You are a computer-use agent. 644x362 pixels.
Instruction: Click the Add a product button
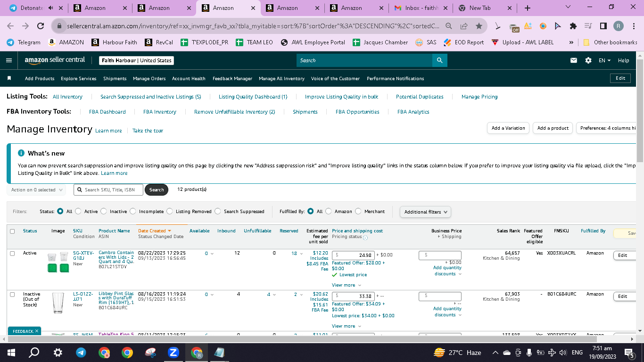(553, 128)
